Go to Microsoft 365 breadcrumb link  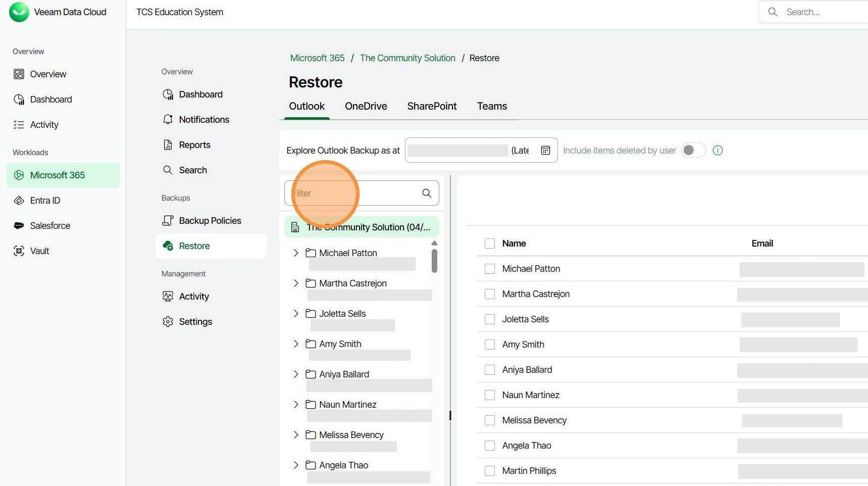click(317, 58)
